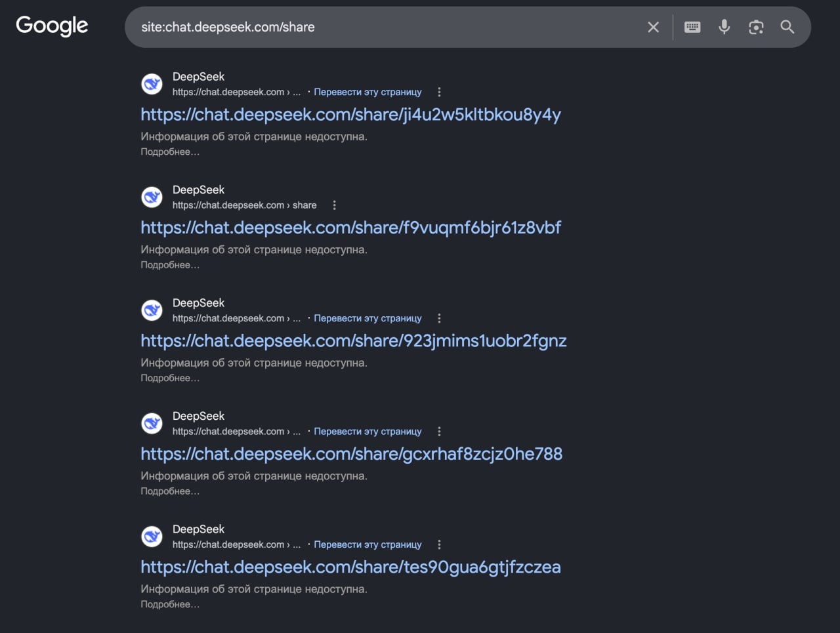Viewport: 840px width, 633px height.
Task: Click 'Подробнее…' under 923jmims1uobr2fgnz result
Action: pos(170,378)
